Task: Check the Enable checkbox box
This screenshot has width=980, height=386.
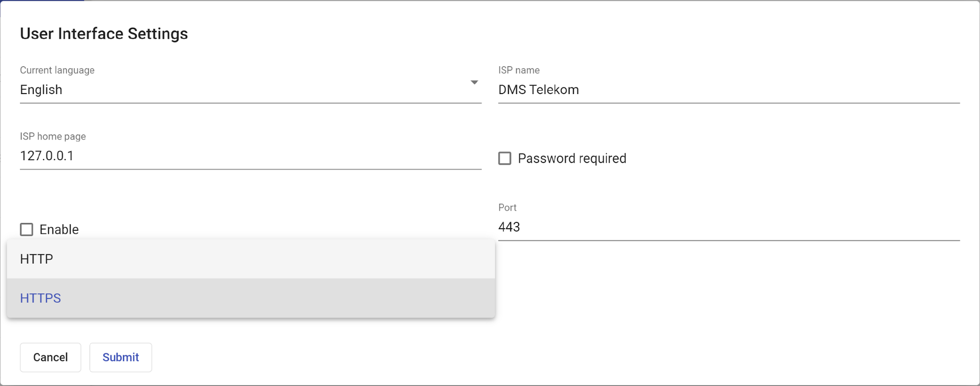Action: [x=26, y=230]
